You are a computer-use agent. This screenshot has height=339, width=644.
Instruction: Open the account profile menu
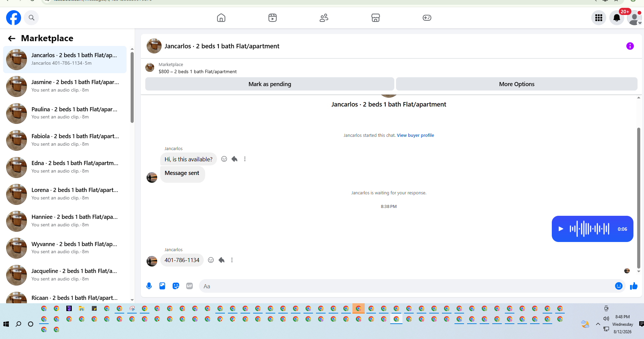pos(634,18)
